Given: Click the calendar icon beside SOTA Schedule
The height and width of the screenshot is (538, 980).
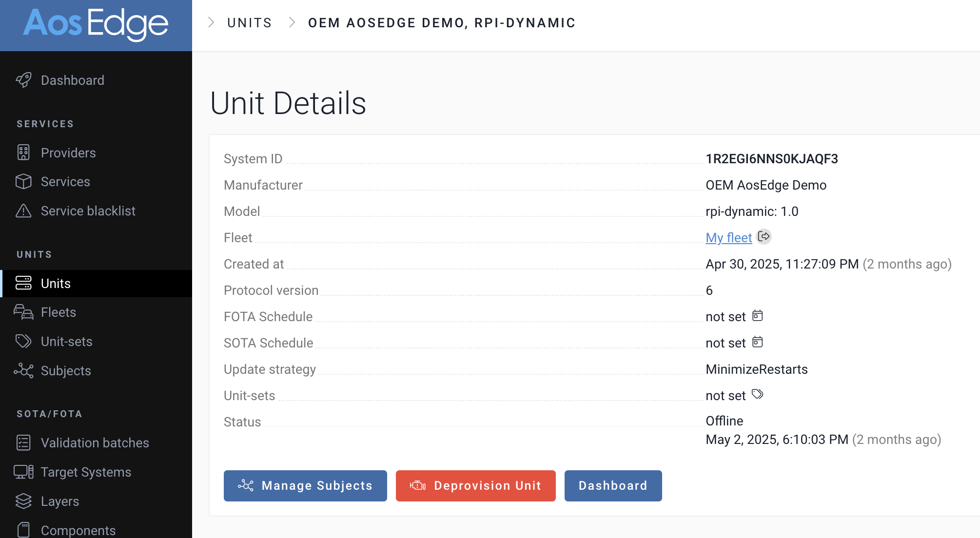Looking at the screenshot, I should [757, 342].
